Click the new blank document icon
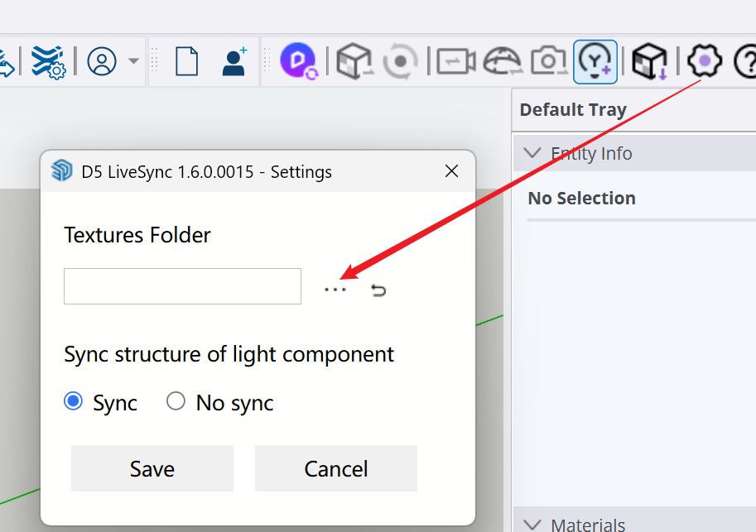756x532 pixels. tap(186, 61)
